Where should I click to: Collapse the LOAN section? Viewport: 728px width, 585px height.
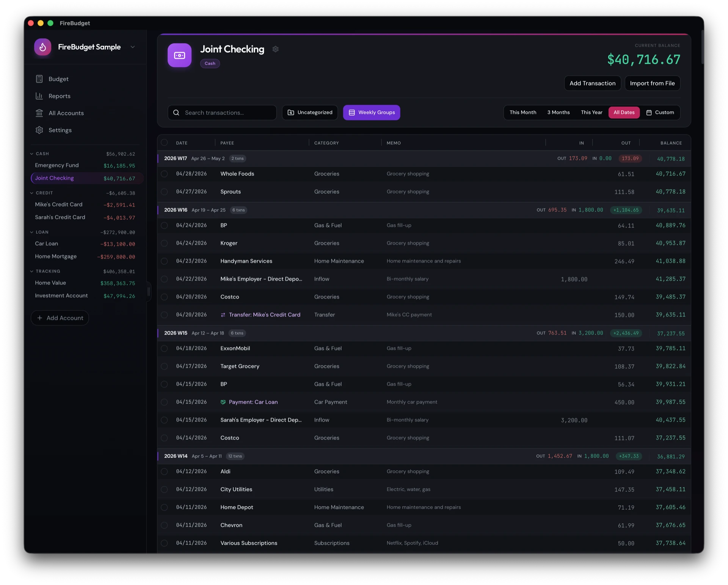click(x=32, y=232)
